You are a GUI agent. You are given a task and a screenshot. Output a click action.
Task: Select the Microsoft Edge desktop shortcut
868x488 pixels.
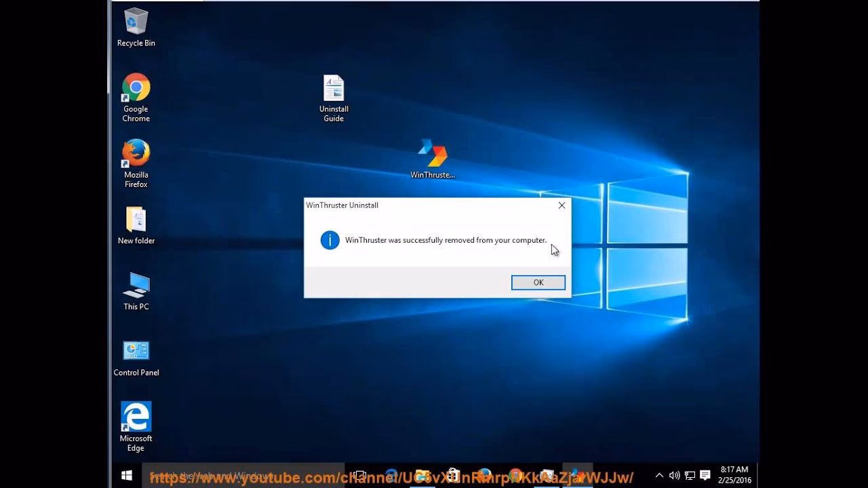tap(136, 427)
